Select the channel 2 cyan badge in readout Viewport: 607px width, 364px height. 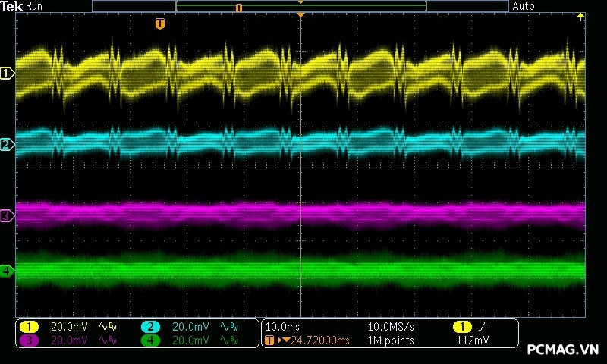pos(150,327)
